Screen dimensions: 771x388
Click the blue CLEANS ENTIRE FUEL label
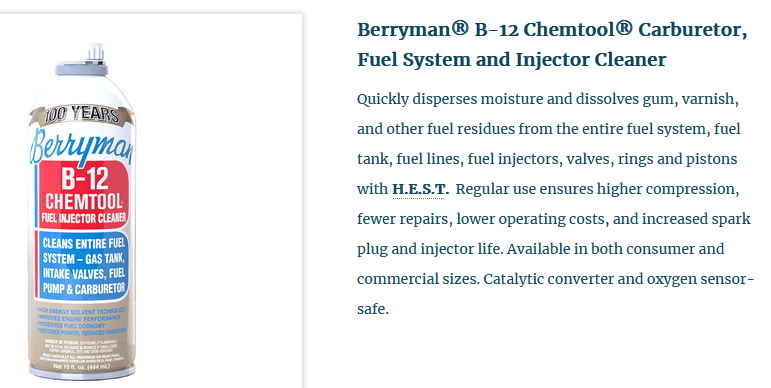click(x=84, y=266)
